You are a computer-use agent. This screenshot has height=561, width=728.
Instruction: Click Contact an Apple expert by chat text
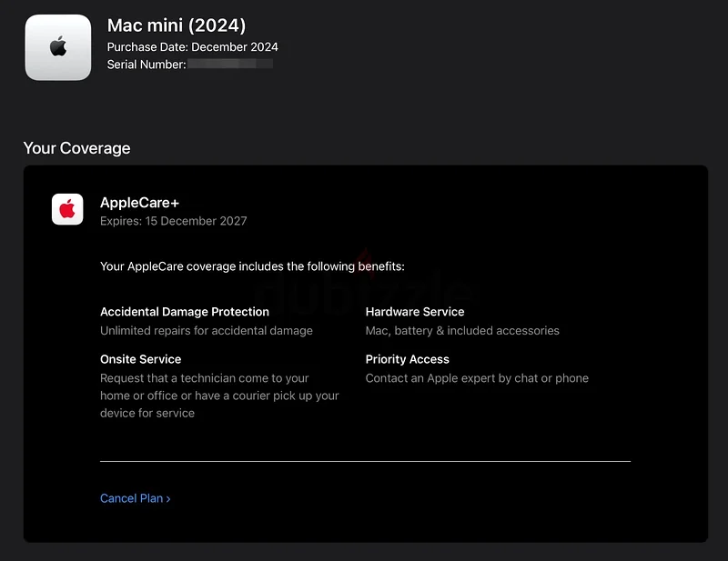click(x=477, y=378)
